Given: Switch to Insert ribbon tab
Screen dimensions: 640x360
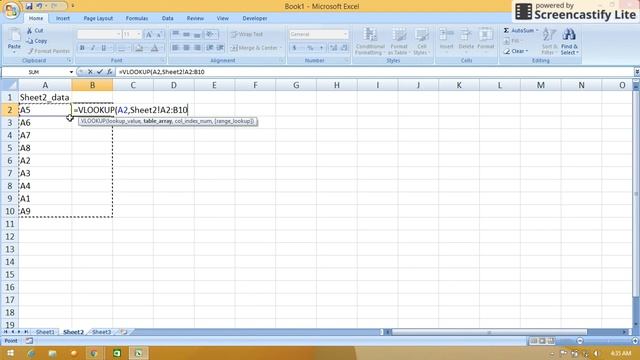Looking at the screenshot, I should tap(63, 18).
